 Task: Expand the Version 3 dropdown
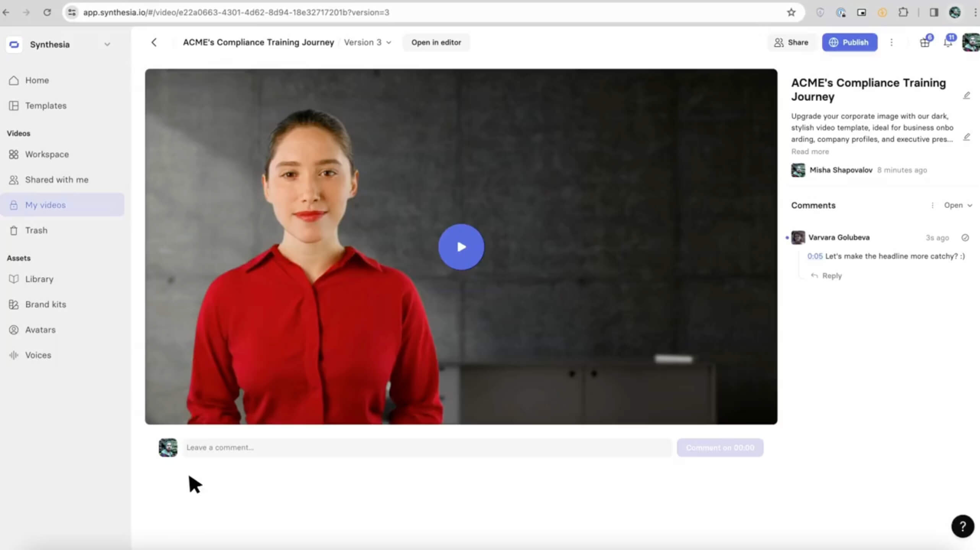[x=367, y=42]
